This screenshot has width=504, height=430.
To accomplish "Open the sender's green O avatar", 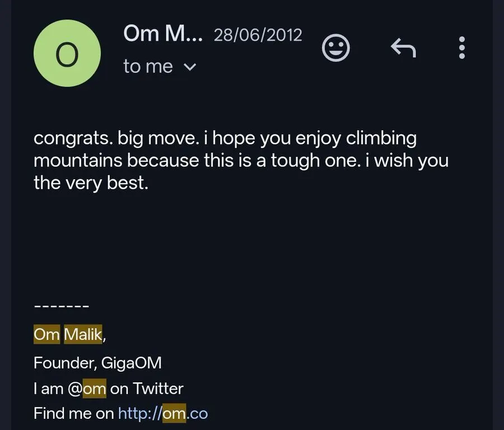I will [x=67, y=53].
